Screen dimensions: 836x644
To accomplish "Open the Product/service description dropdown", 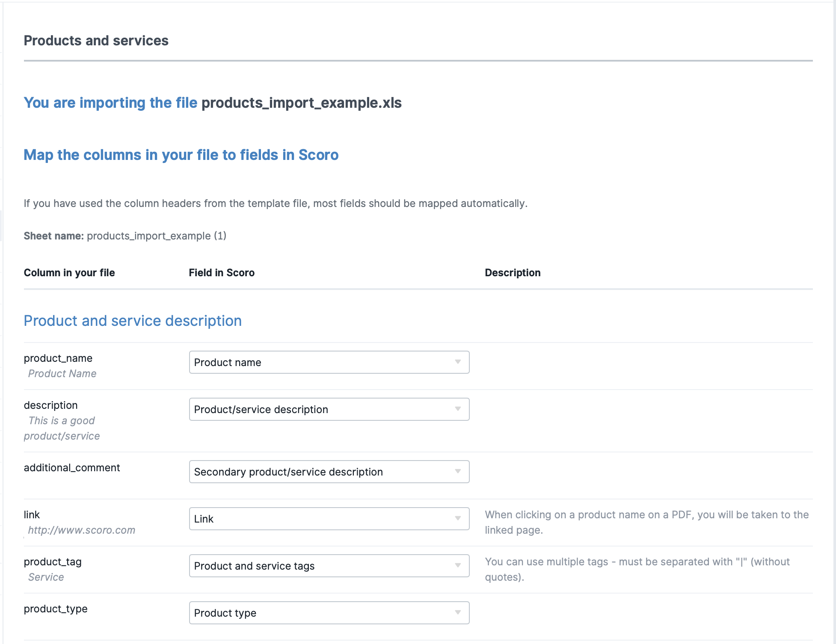I will click(x=329, y=409).
